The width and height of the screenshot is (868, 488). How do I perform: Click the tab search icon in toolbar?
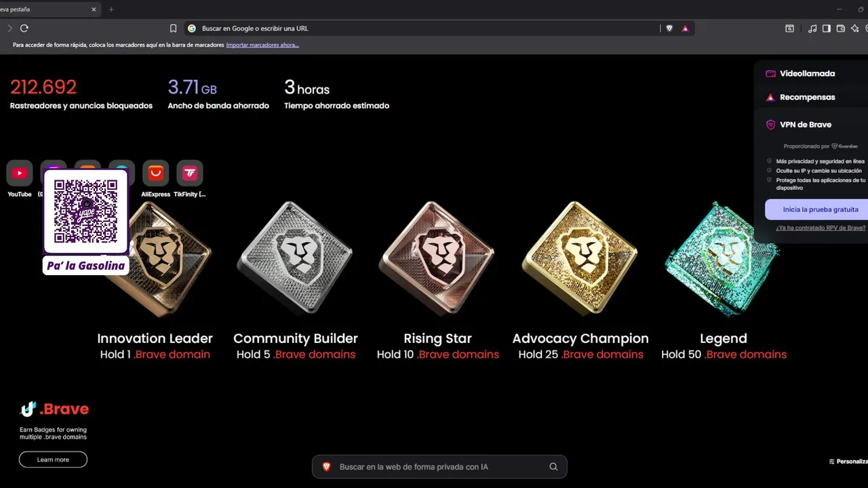[x=789, y=28]
